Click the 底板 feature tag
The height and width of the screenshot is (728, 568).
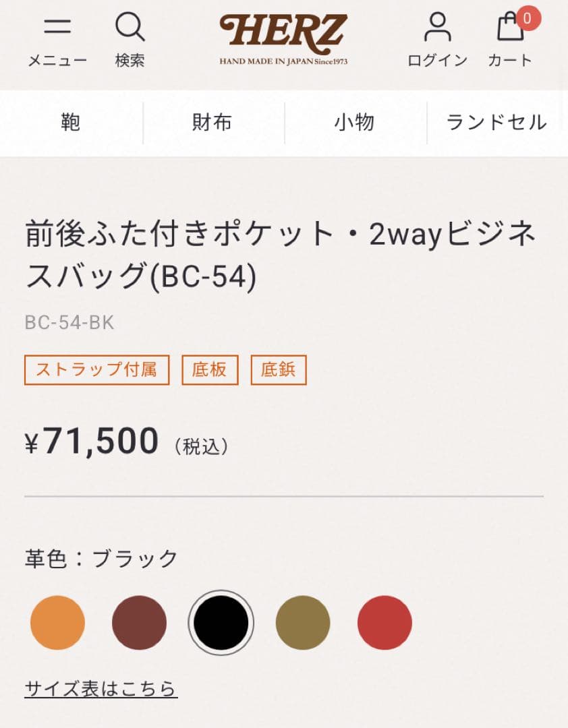pyautogui.click(x=210, y=369)
